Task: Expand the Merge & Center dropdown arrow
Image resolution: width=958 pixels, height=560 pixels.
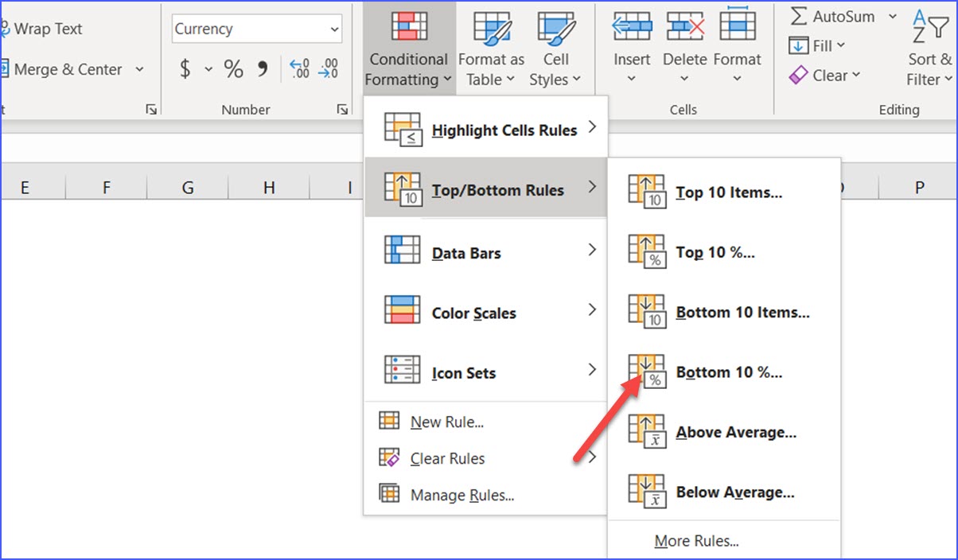Action: click(140, 69)
